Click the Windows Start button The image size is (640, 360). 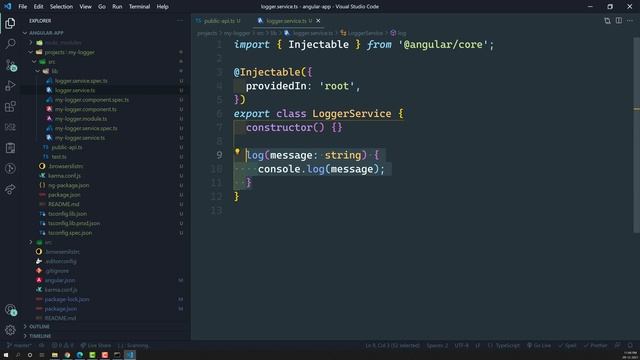point(6,355)
